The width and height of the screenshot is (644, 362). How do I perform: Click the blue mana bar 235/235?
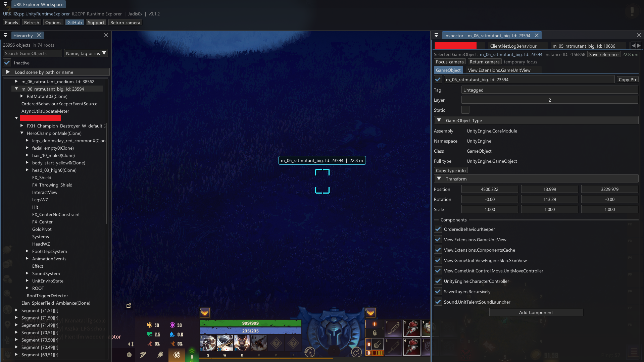click(250, 331)
